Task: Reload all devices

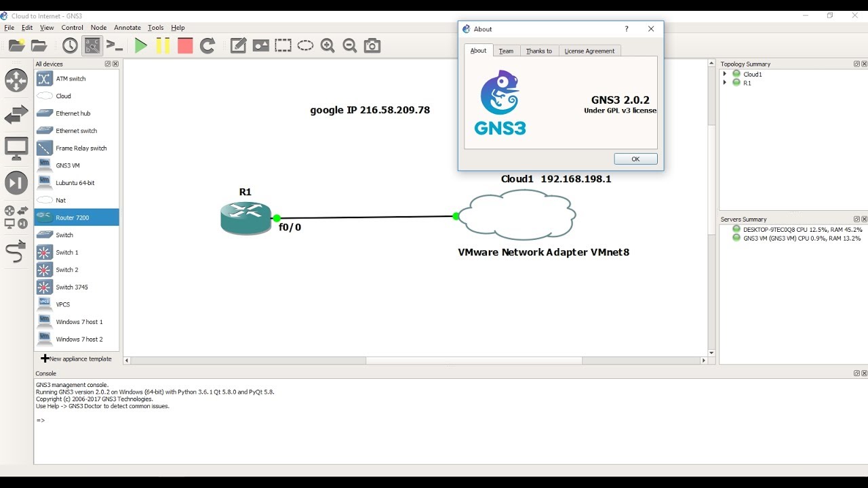Action: (x=208, y=45)
